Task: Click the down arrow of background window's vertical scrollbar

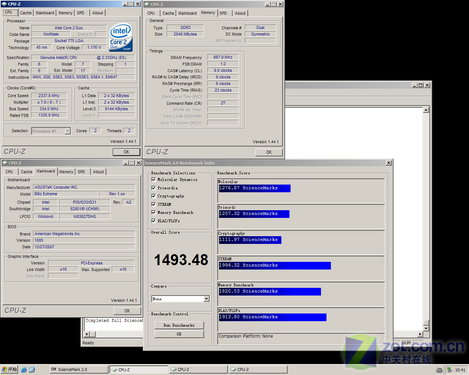Action: 426,328
